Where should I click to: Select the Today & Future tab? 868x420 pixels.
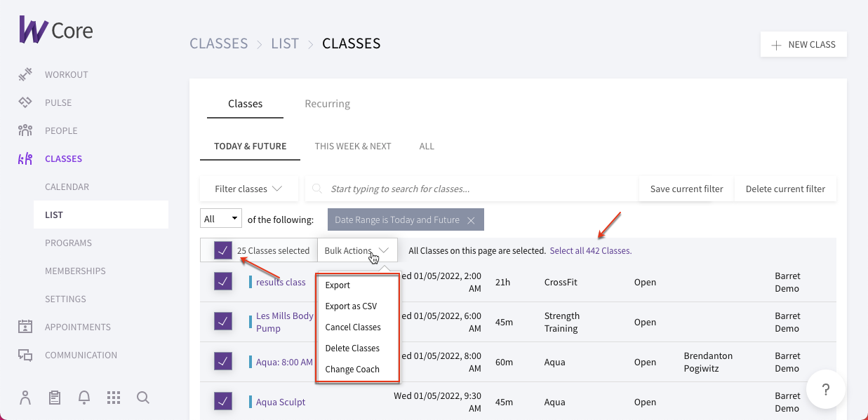click(251, 147)
